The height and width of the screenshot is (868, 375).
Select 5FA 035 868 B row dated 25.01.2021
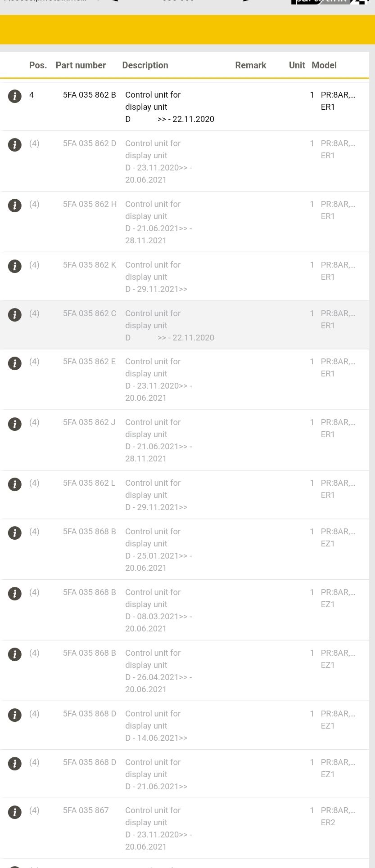click(x=185, y=549)
